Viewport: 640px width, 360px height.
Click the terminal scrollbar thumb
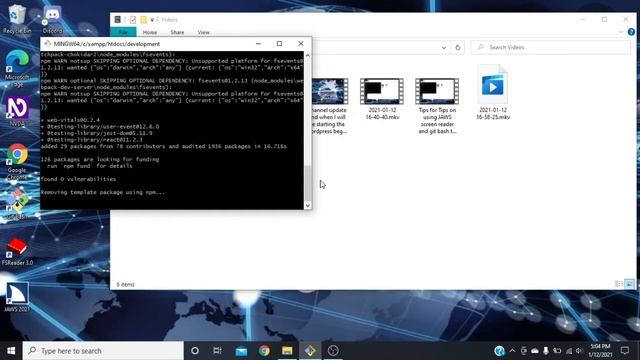[x=308, y=183]
